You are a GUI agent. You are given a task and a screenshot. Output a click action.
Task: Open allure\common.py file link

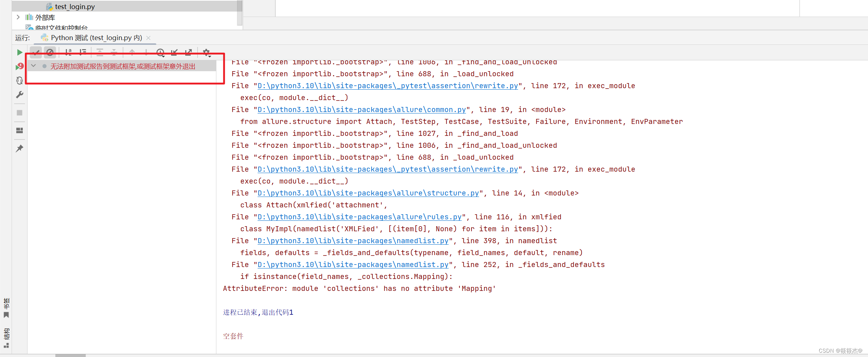(361, 110)
